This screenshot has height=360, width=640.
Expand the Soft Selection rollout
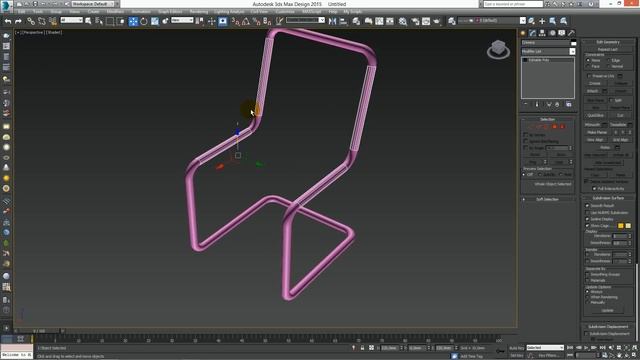pos(547,199)
